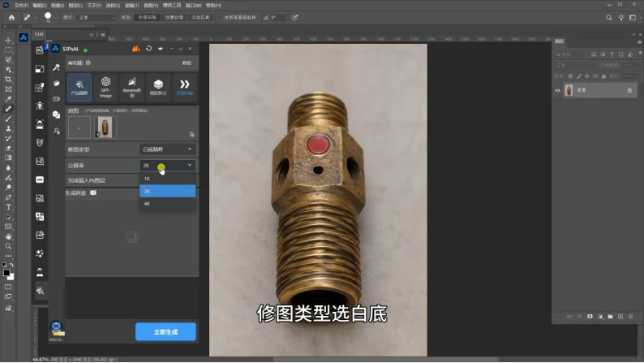This screenshot has width=644, height=363.
Task: Select the 产品精修 AI function tile
Action: click(79, 87)
